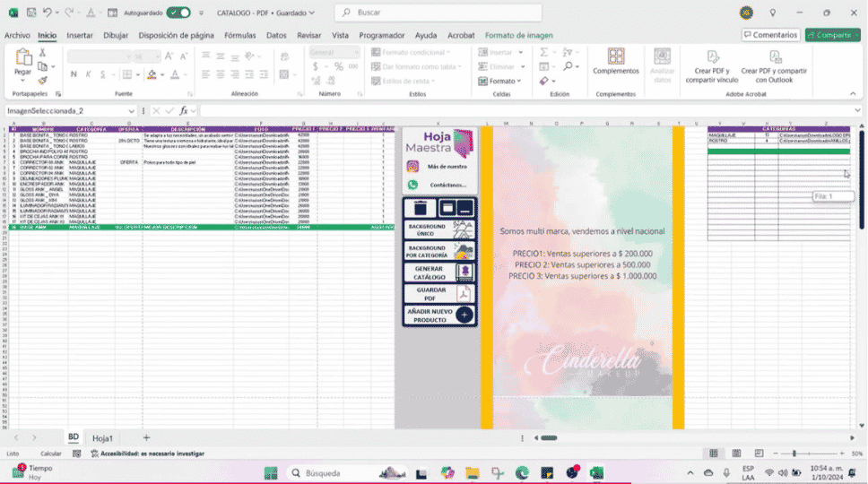868x484 pixels.
Task: Click the sort and filter icon
Action: (x=568, y=52)
